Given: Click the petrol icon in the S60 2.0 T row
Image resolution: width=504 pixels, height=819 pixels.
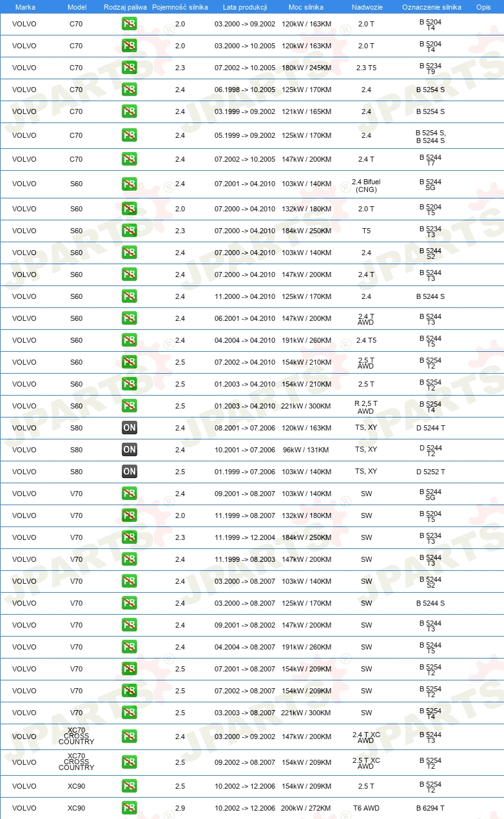Looking at the screenshot, I should pyautogui.click(x=130, y=209).
